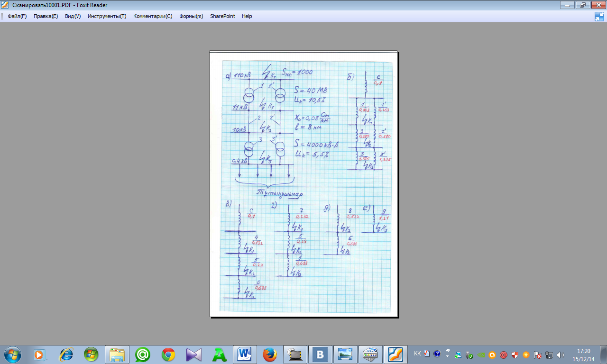Viewport: 607px width, 364px height.
Task: Click the Show desktop strip
Action: 603,354
